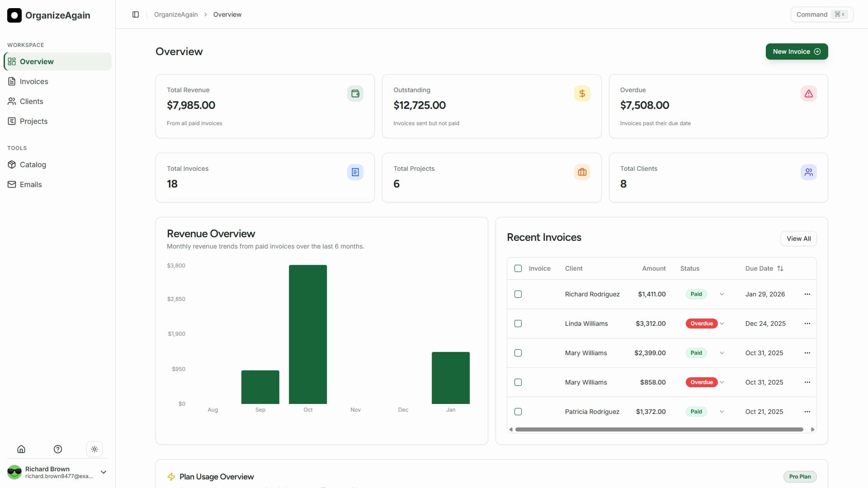Expand status dropdown for Richard Rodriguez invoice

click(x=722, y=294)
